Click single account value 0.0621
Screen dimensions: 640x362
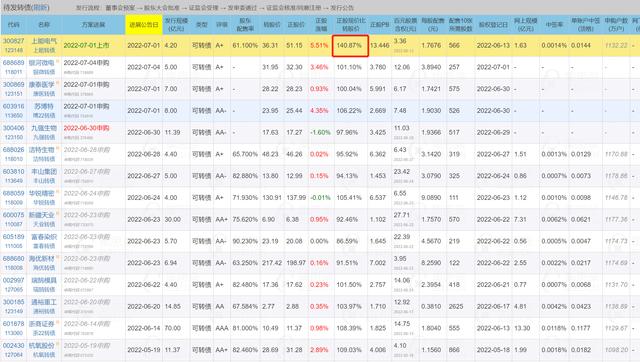tap(581, 219)
